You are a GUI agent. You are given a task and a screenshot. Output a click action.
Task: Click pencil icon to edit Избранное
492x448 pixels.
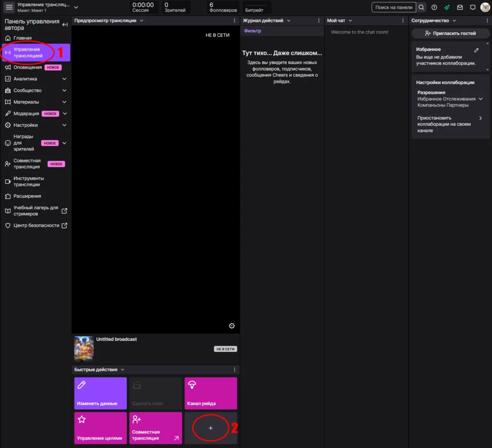(476, 50)
